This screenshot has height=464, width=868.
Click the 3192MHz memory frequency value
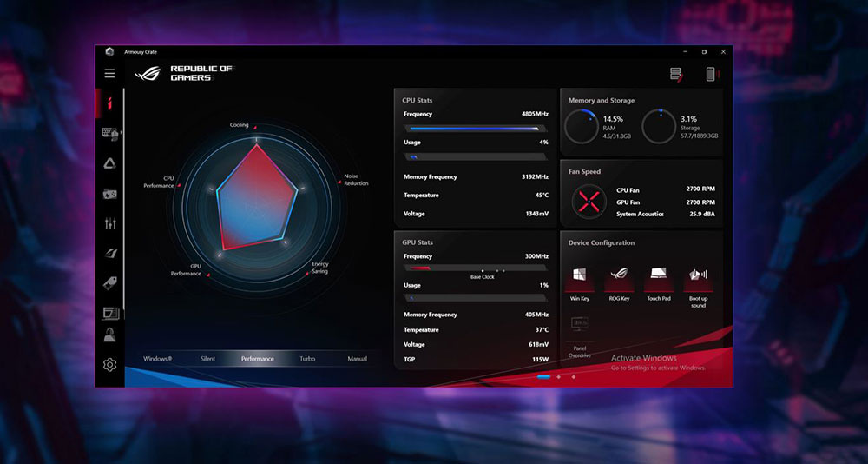[535, 177]
